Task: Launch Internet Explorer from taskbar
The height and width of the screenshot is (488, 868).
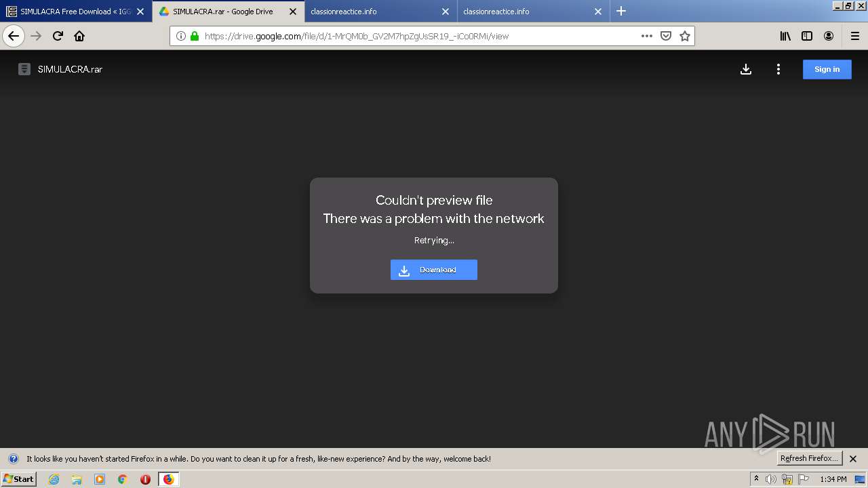Action: coord(54,479)
